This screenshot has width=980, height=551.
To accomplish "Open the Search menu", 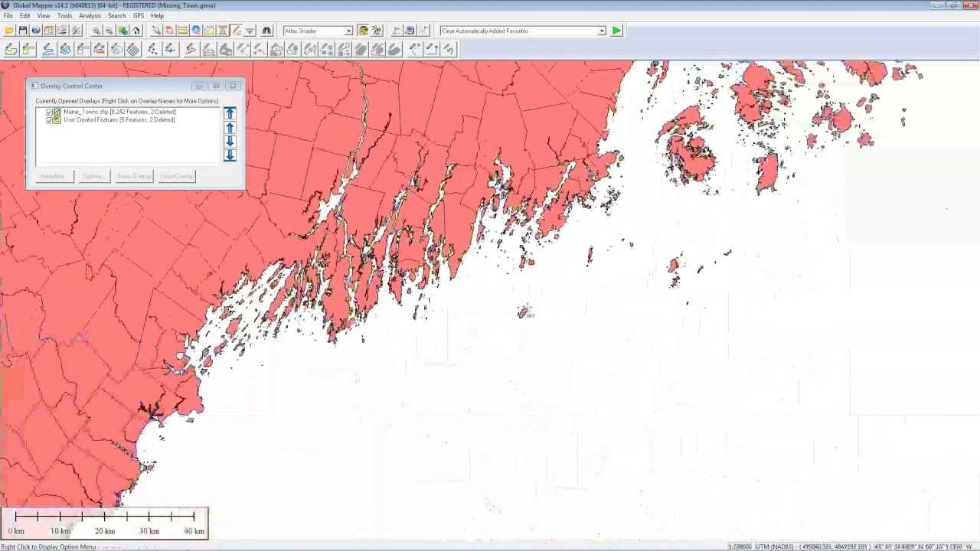I will (117, 15).
